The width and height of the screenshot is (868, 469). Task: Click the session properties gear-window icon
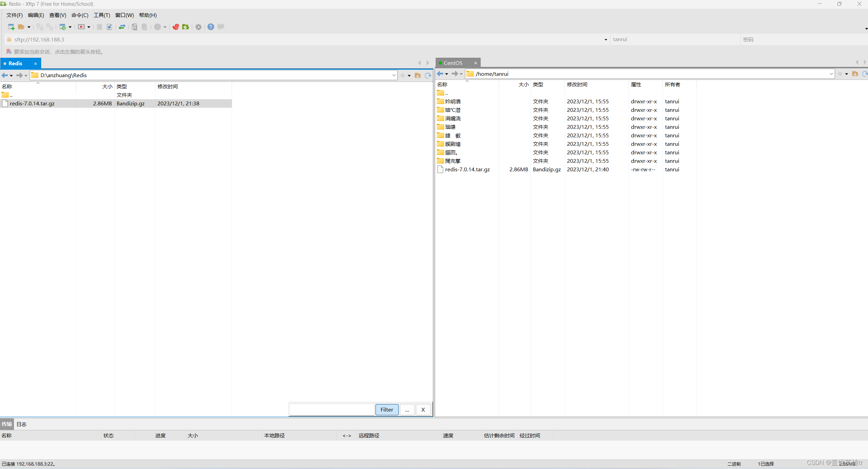coord(63,27)
